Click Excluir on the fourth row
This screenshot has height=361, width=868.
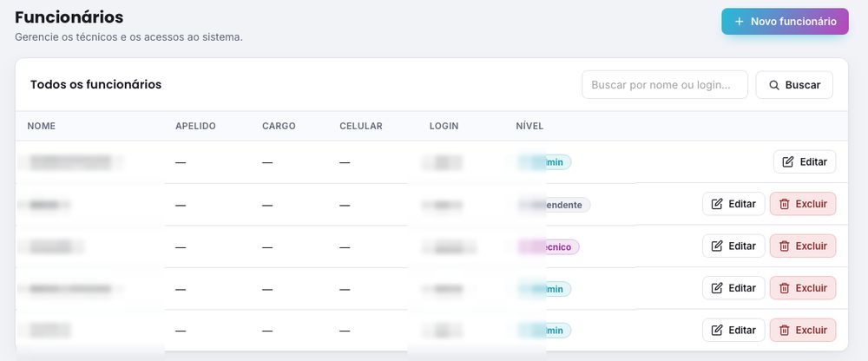click(803, 288)
